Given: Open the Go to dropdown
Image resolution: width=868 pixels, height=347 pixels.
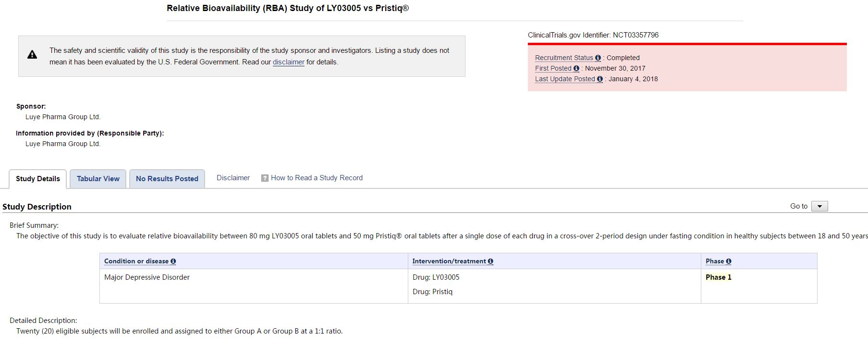Looking at the screenshot, I should coord(819,206).
